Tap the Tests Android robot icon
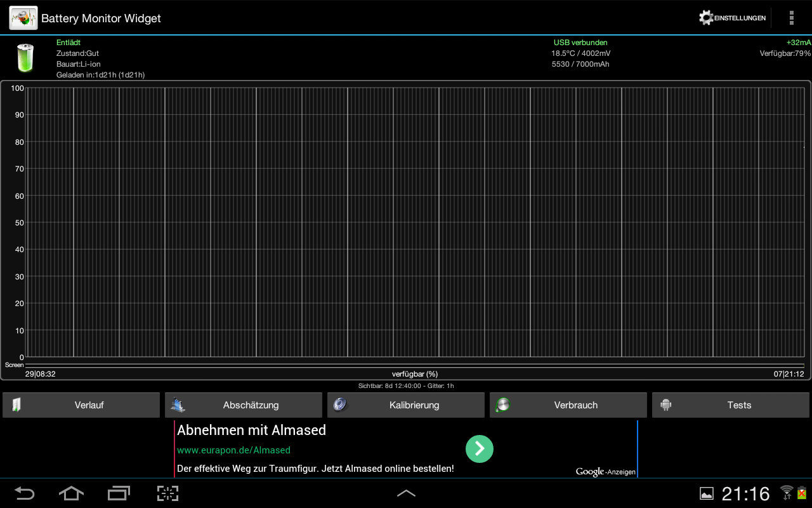Image resolution: width=812 pixels, height=508 pixels. pyautogui.click(x=665, y=405)
